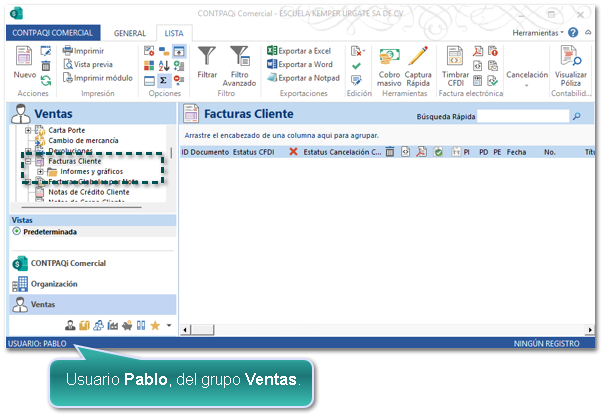Screen dimensions: 610x419
Task: Click the footer panel window icon
Action: [x=149, y=81]
